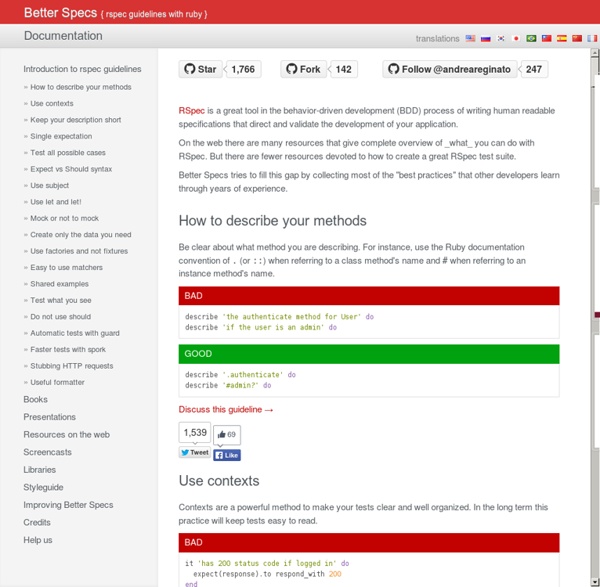Open the Credits sidebar section
This screenshot has width=600, height=587.
pyautogui.click(x=37, y=523)
